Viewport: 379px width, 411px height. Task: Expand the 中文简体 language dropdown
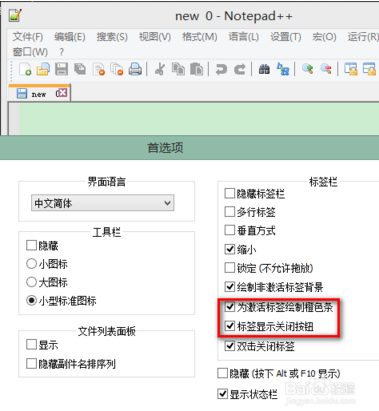pyautogui.click(x=103, y=203)
